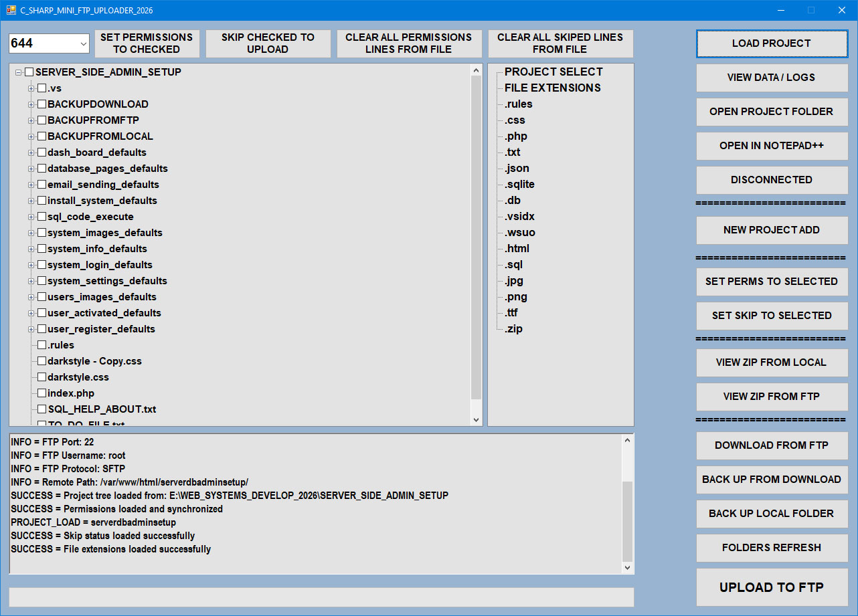
Task: Click the project tree scroll down arrow
Action: click(477, 419)
